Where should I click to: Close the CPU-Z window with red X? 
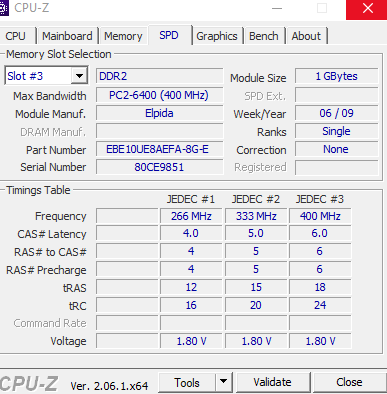[367, 9]
